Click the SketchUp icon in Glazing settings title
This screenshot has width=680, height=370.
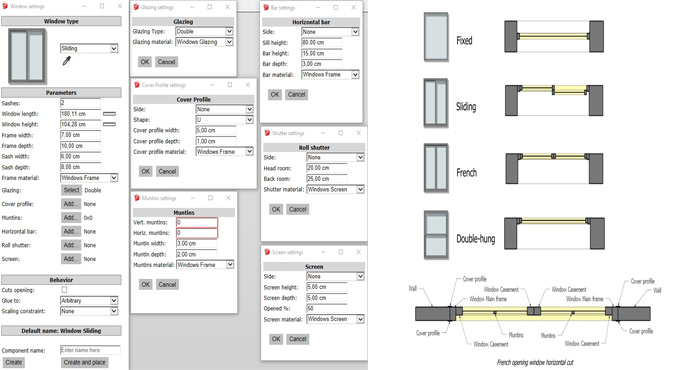click(136, 7)
